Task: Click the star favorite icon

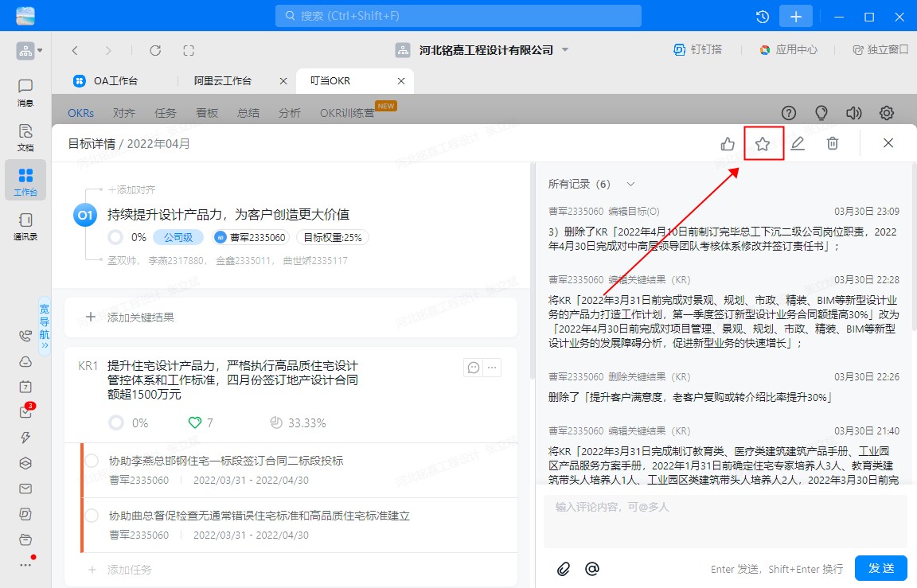Action: coord(763,144)
